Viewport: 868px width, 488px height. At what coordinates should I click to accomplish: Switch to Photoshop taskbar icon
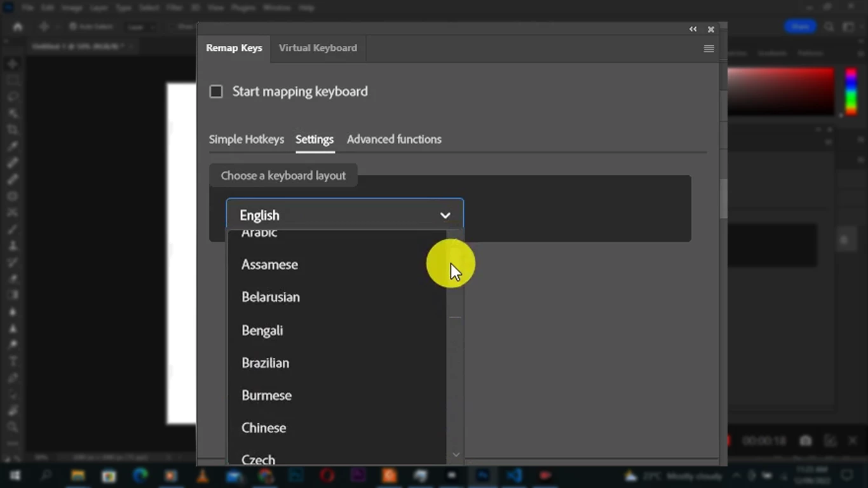coord(483,475)
